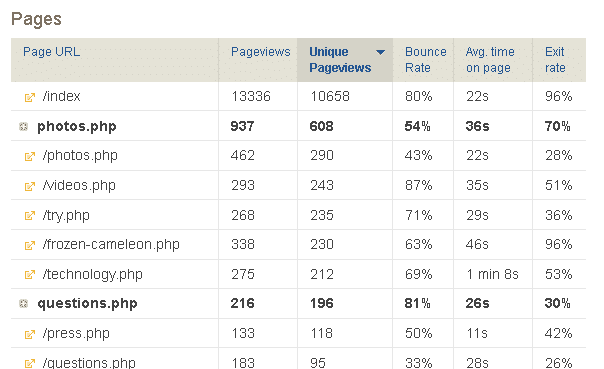The height and width of the screenshot is (369, 604).
Task: Sort table by Pageviews column
Action: pyautogui.click(x=260, y=52)
